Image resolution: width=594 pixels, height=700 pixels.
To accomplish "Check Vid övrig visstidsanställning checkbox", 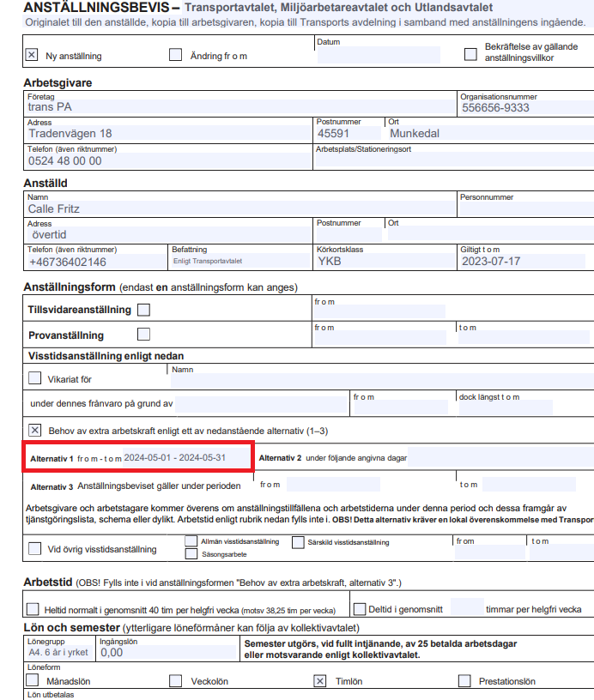I will coord(35,549).
